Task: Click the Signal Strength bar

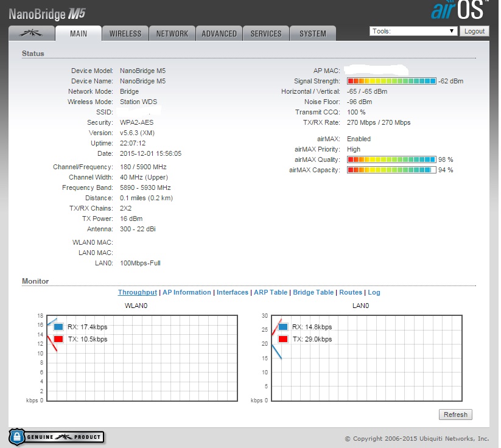Action: tap(391, 81)
